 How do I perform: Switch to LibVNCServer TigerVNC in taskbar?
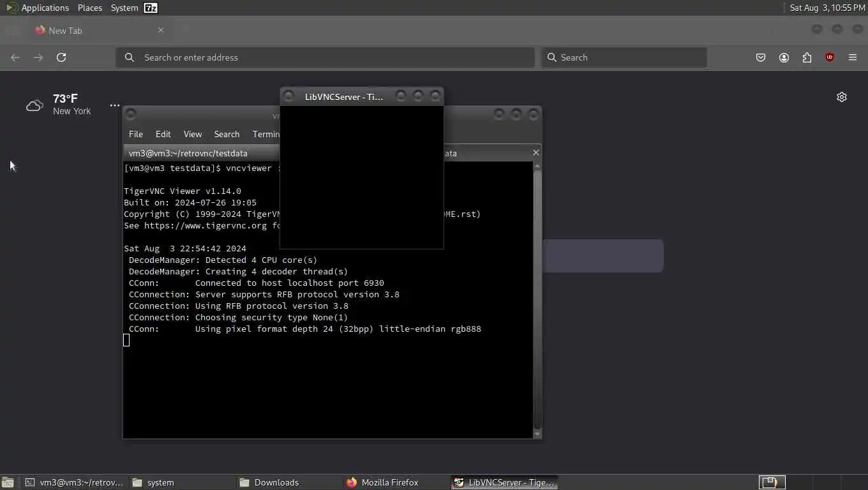point(504,482)
